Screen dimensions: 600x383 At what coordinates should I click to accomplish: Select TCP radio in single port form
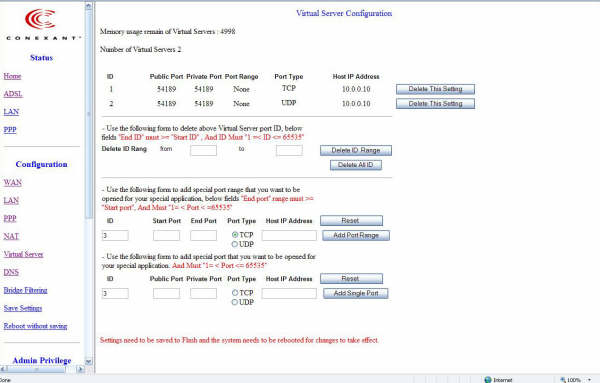point(235,293)
